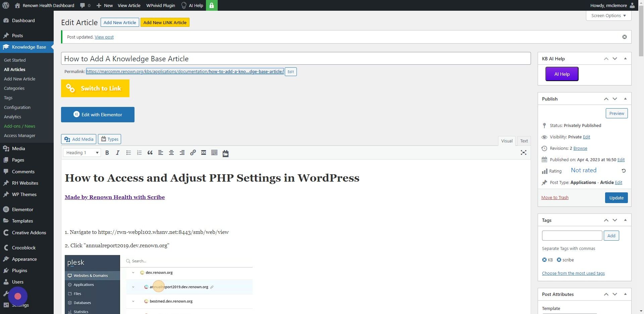Remove the KB tag
This screenshot has height=314, width=644.
pyautogui.click(x=544, y=260)
